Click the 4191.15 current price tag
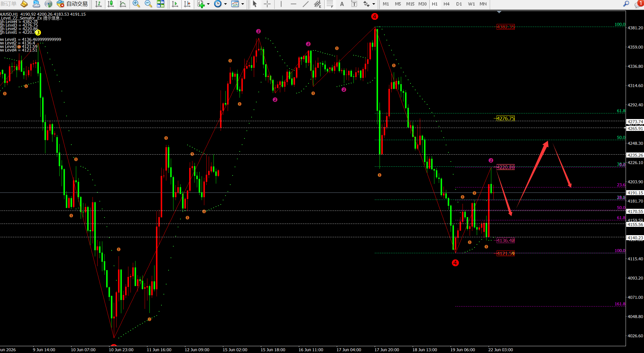Viewport: 644px width, 353px height. [x=635, y=193]
